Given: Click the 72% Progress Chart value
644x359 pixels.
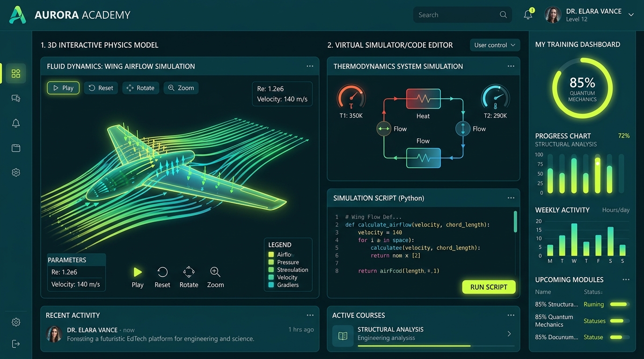Looking at the screenshot, I should pos(624,136).
